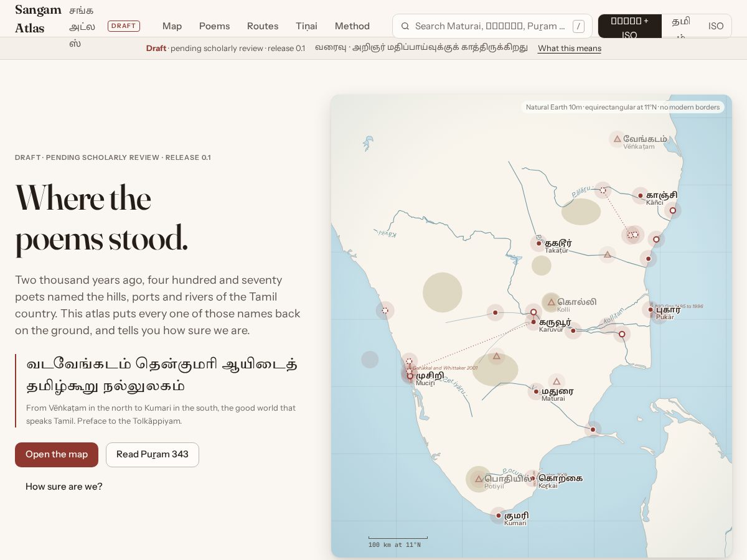Screen dimensions: 747x560
Task: Select the Pukār port marker
Action: (x=651, y=309)
